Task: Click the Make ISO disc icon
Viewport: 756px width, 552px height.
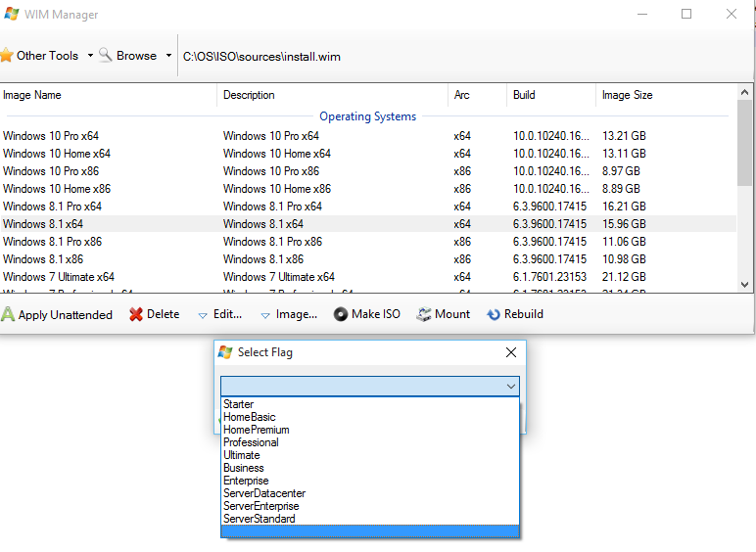Action: tap(341, 314)
